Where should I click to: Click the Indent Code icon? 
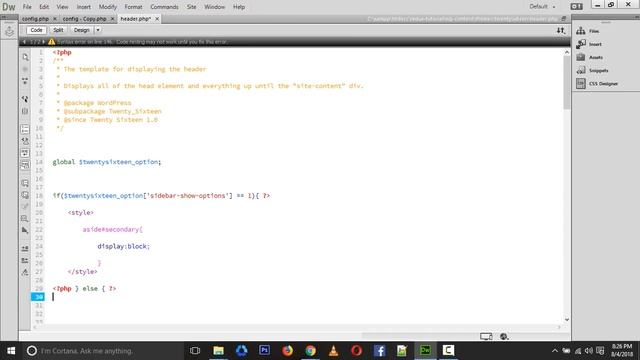[x=25, y=248]
